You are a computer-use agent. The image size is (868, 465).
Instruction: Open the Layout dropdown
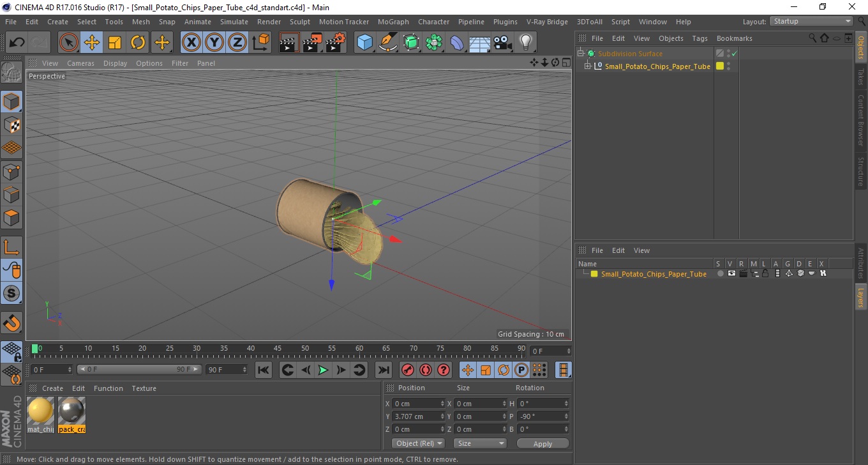click(x=812, y=21)
